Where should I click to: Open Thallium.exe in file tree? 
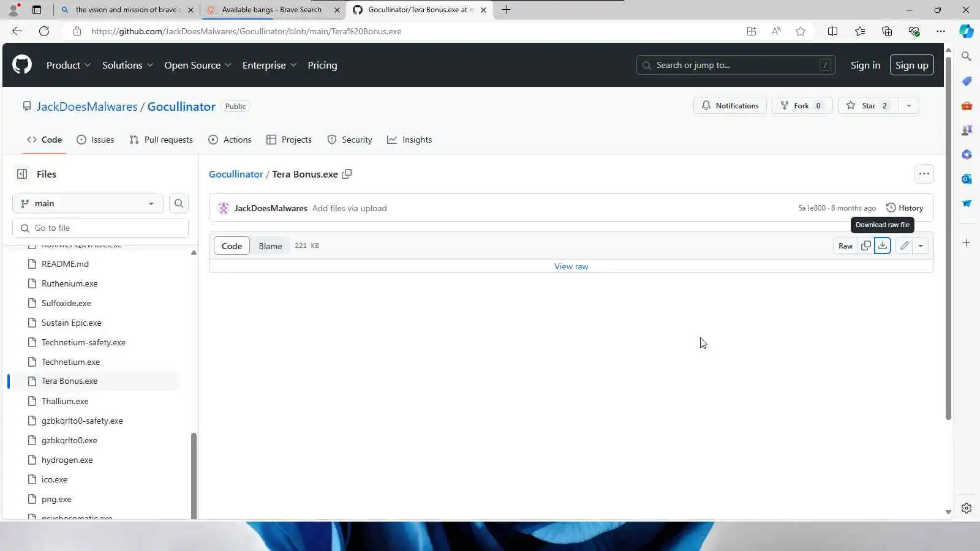[65, 401]
